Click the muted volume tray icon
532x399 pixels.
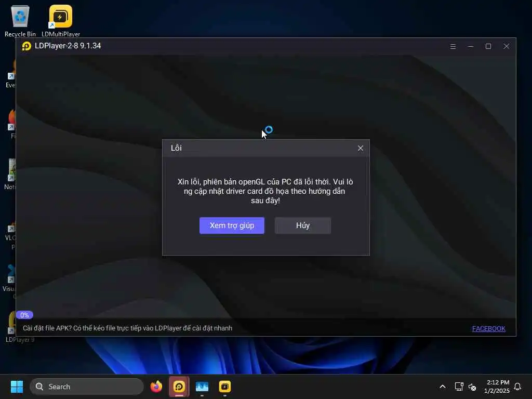(472, 387)
